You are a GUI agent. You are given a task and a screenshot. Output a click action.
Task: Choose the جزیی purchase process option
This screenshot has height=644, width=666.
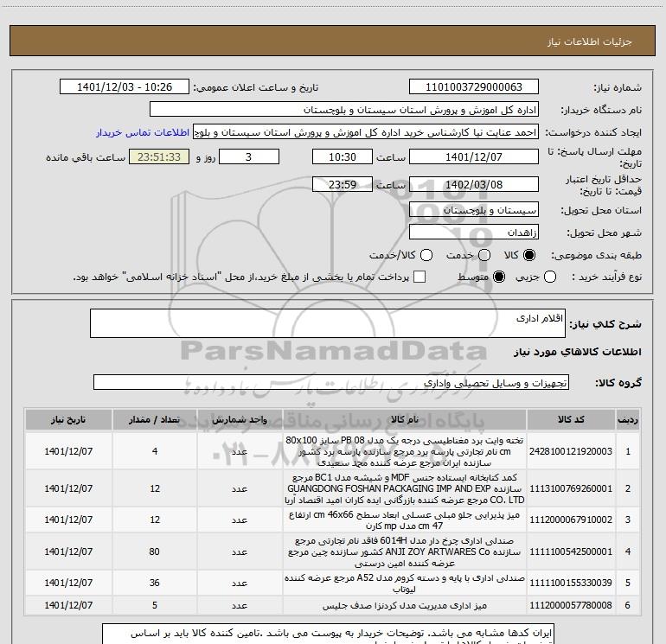[x=550, y=277]
